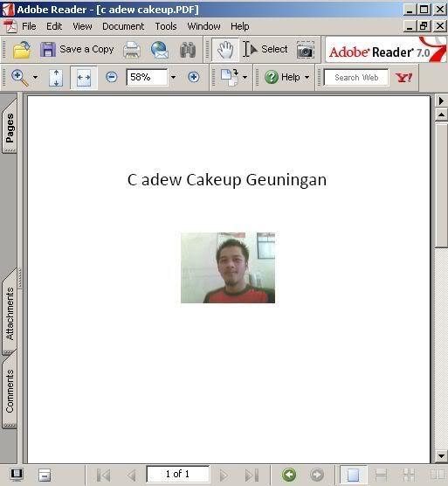This screenshot has width=448, height=486.
Task: Choose the Select text tool button
Action: tap(265, 49)
